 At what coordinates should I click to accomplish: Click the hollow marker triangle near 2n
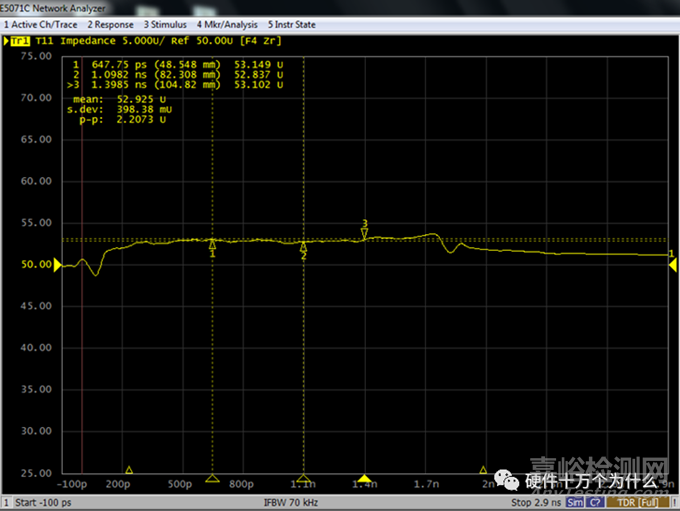483,470
